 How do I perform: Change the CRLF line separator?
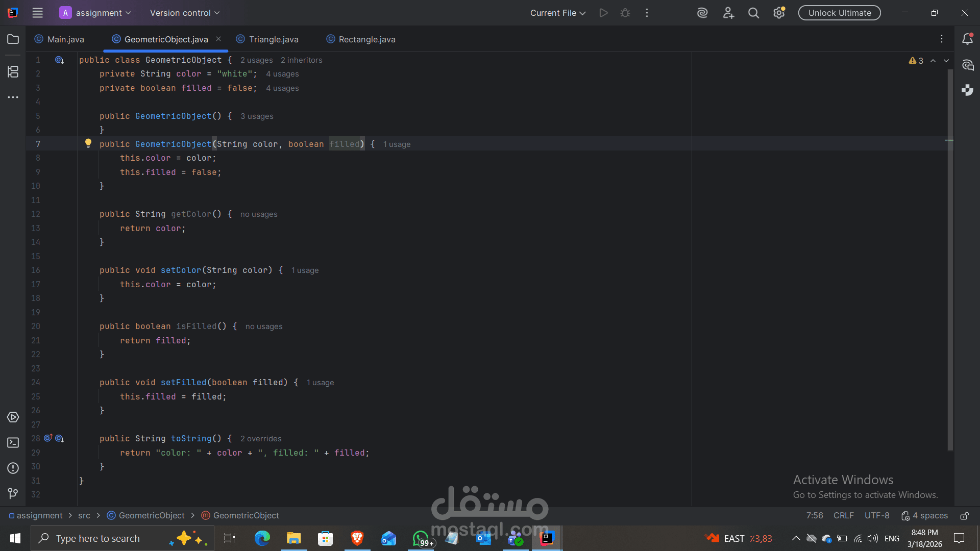(x=843, y=516)
